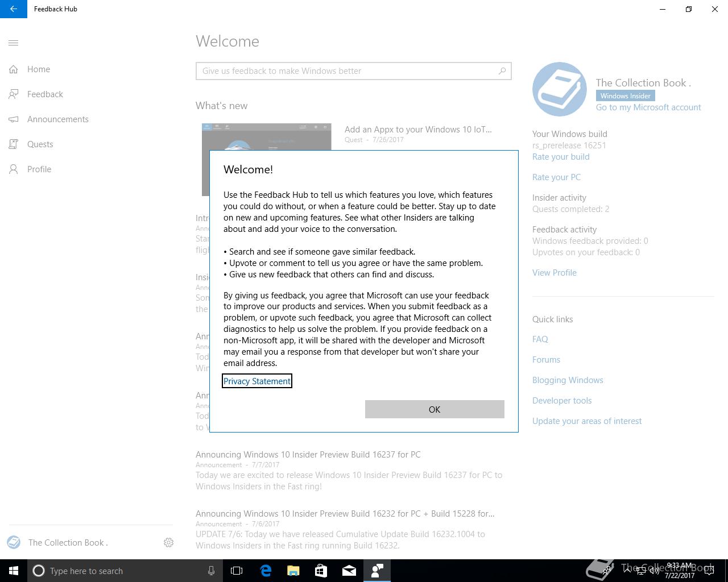Toggle the hamburger navigation menu
The image size is (728, 582).
(x=14, y=43)
